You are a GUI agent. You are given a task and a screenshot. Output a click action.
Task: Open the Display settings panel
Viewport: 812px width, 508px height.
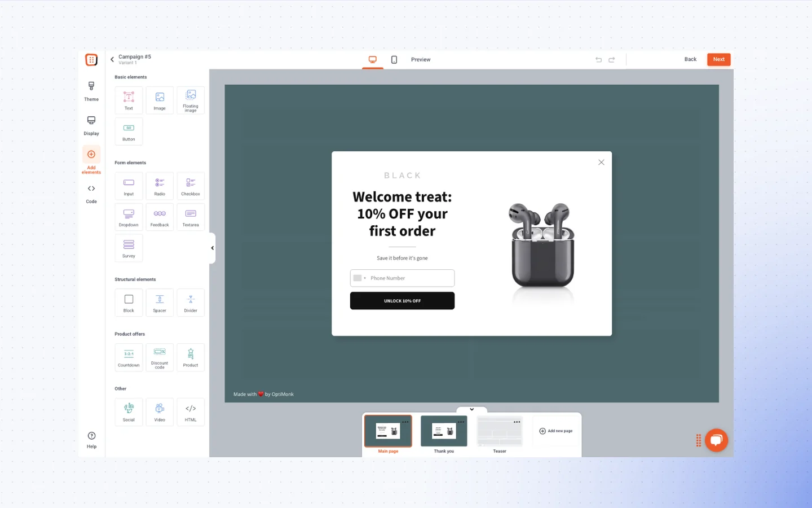(x=91, y=125)
